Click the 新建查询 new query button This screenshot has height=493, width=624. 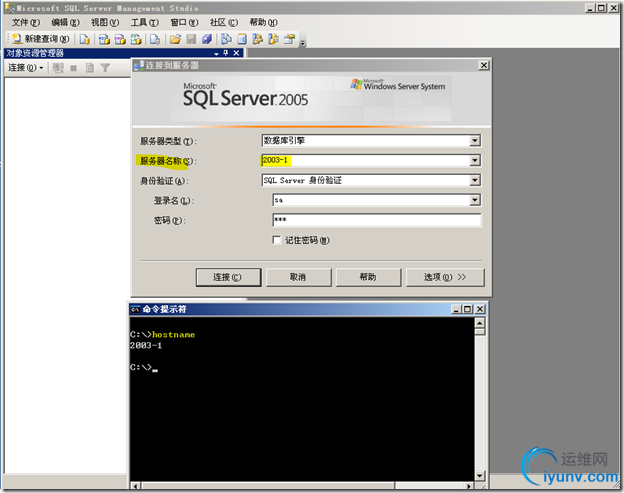click(41, 39)
